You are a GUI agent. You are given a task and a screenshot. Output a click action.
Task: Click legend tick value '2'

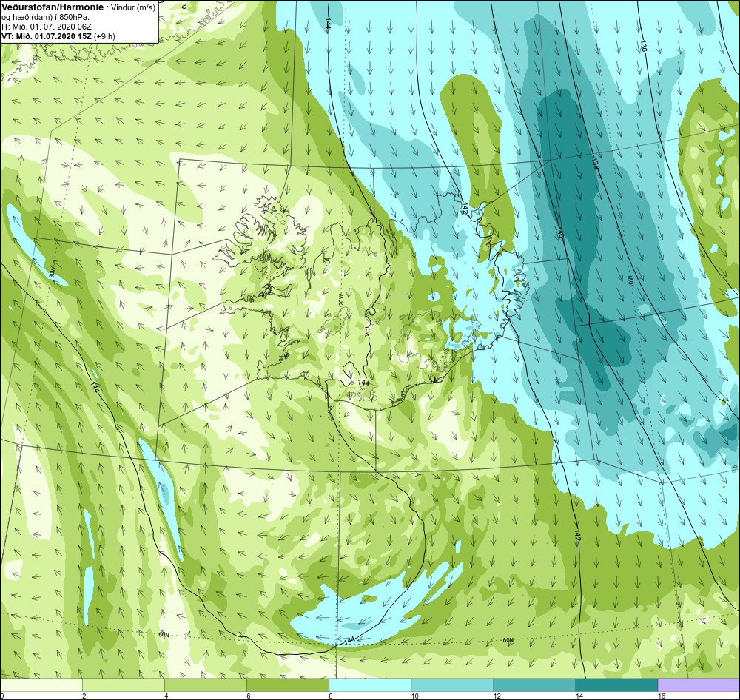84,696
